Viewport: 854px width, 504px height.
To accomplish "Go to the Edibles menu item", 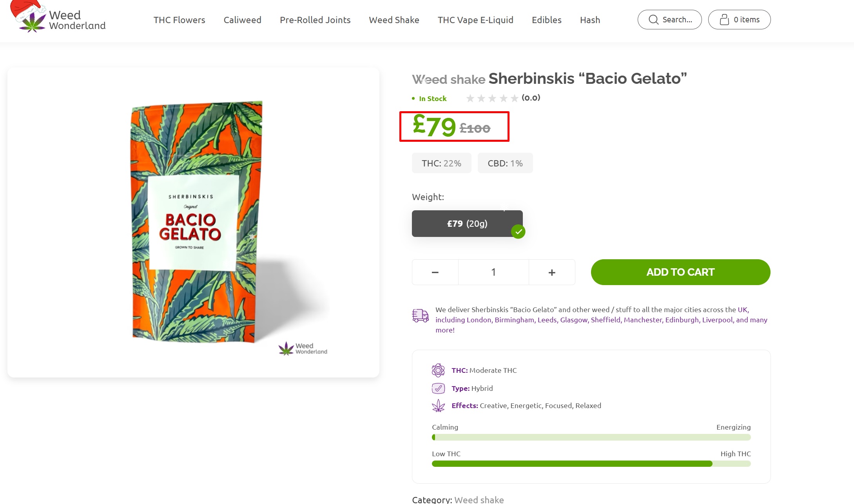I will (546, 20).
